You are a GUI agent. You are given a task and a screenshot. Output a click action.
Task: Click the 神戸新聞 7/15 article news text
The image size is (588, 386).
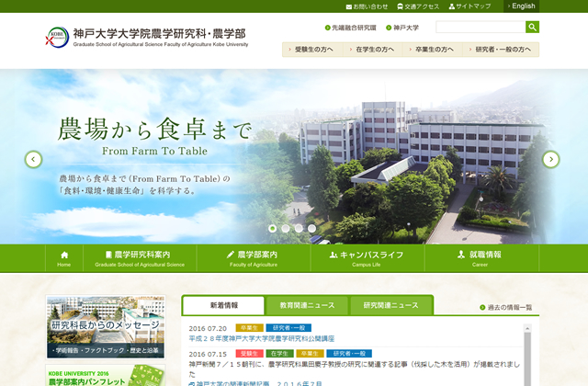(x=354, y=369)
